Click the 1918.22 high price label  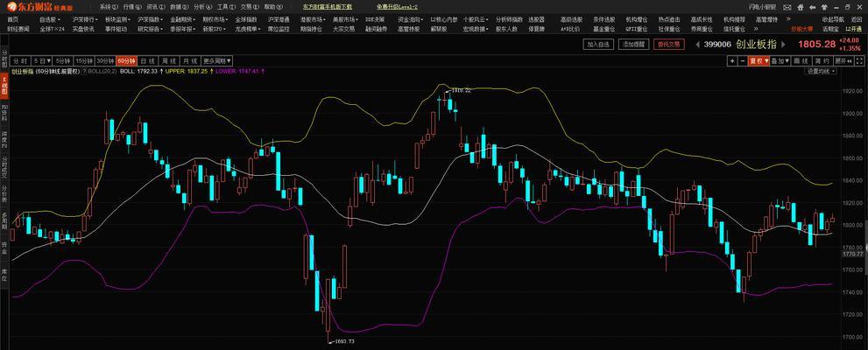(x=461, y=89)
